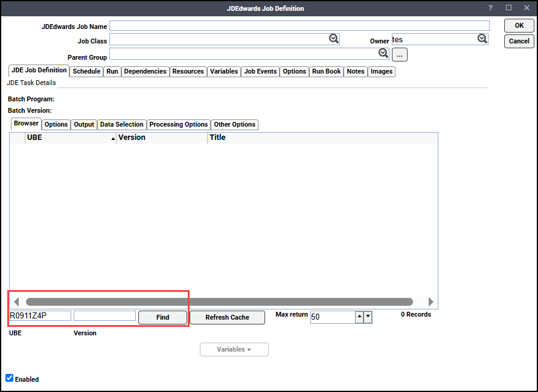Click the Max return value field

click(x=333, y=317)
